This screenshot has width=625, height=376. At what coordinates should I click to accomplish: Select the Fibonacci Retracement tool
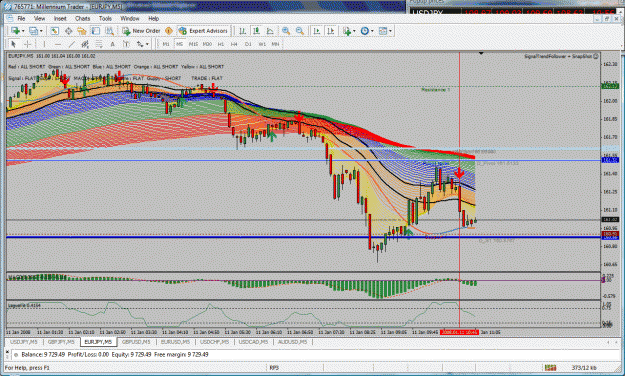click(x=98, y=44)
